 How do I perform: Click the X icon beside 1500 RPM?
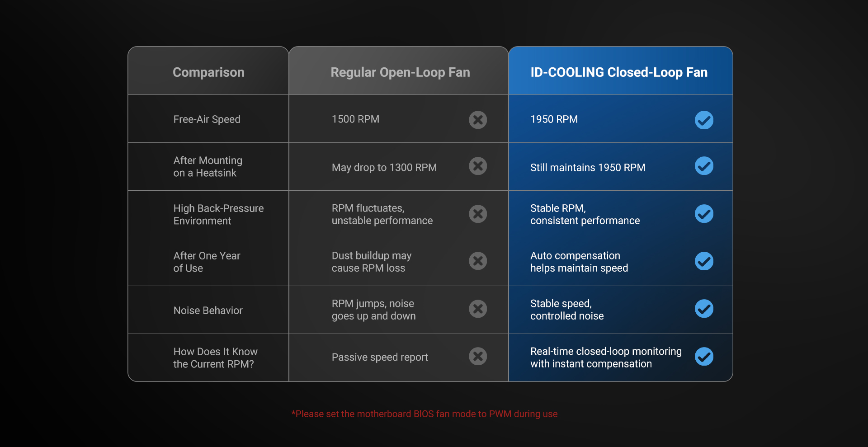[x=478, y=120]
